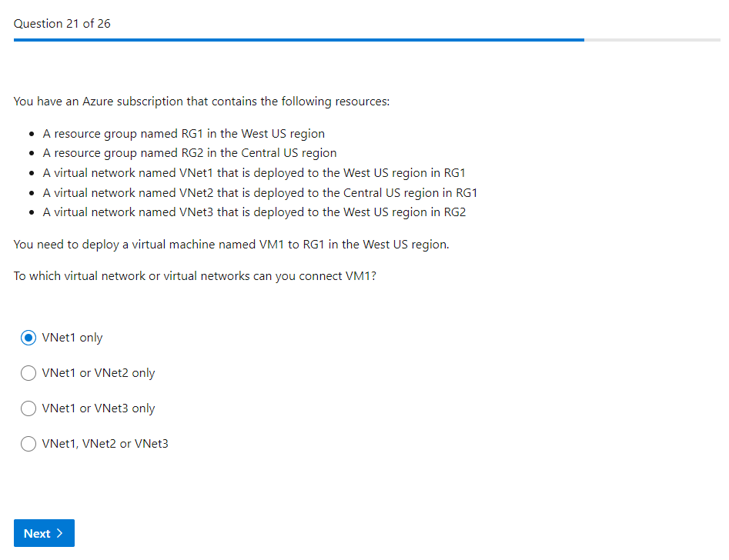Click the blue filled portion of the progress bar
The height and width of the screenshot is (560, 729).
299,39
